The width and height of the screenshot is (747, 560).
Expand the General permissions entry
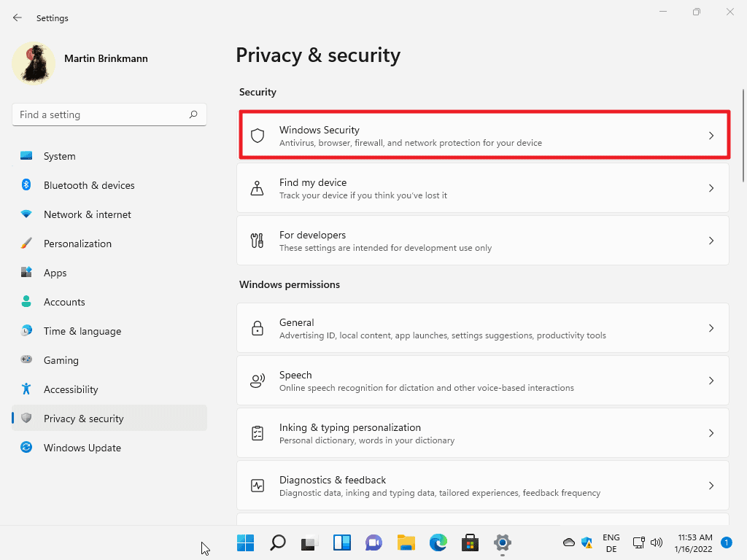tap(711, 327)
